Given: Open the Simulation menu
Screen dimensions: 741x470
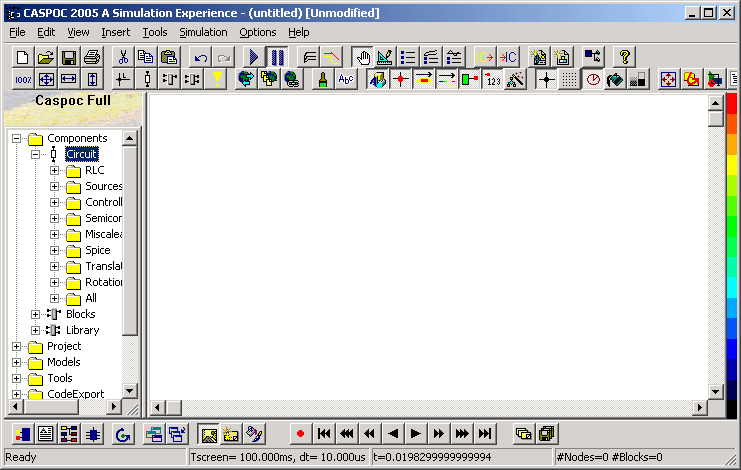Looking at the screenshot, I should point(203,32).
